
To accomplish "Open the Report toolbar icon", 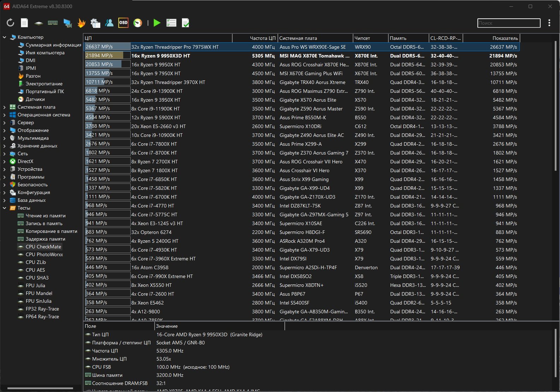I will click(24, 23).
